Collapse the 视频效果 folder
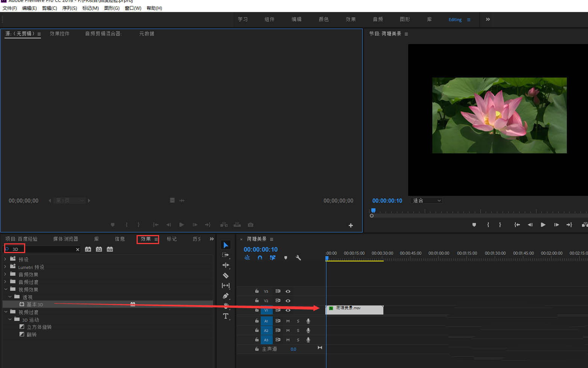 tap(6, 289)
